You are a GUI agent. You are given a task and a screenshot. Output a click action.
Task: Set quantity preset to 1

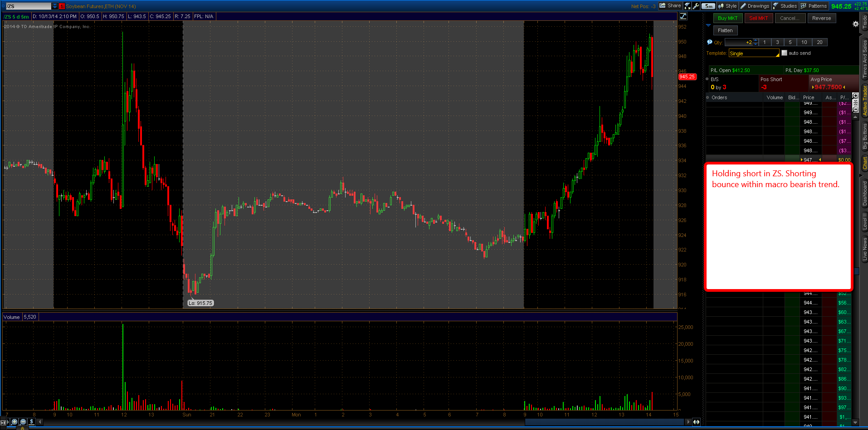[765, 42]
